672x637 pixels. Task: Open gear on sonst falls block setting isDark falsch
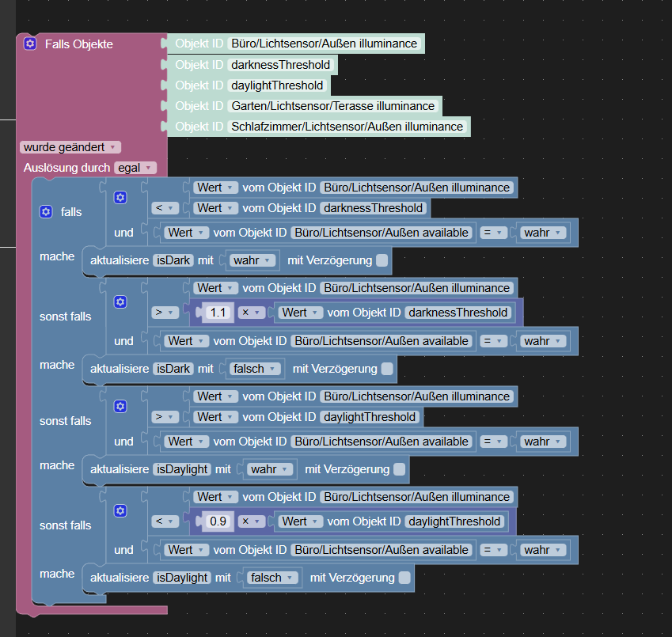click(120, 301)
